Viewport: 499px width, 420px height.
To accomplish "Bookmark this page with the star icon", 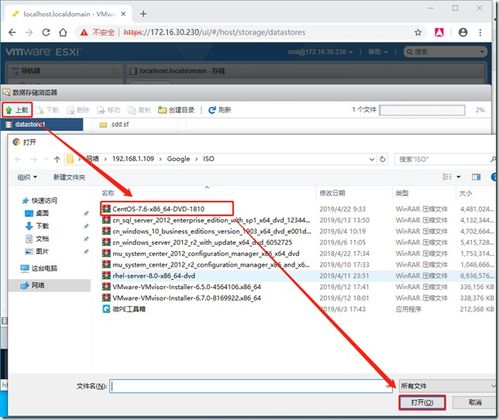I will pos(418,32).
